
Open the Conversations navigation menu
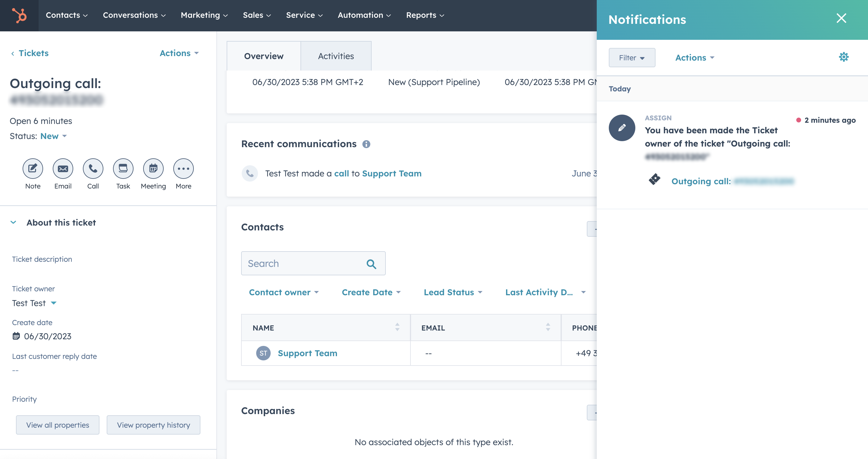(x=134, y=15)
